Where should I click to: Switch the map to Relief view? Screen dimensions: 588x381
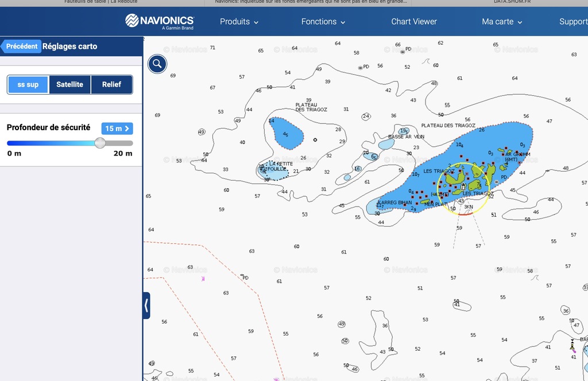point(112,84)
